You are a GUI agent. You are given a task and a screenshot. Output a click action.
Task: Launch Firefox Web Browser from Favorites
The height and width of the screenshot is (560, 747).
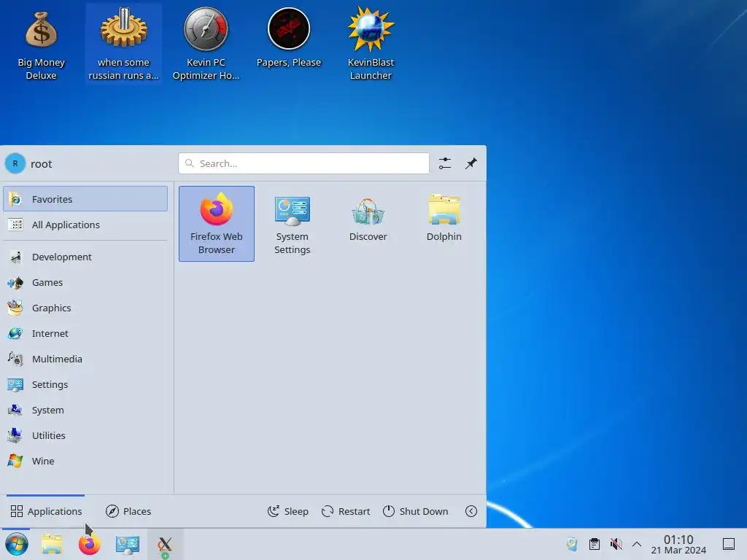[x=216, y=224]
